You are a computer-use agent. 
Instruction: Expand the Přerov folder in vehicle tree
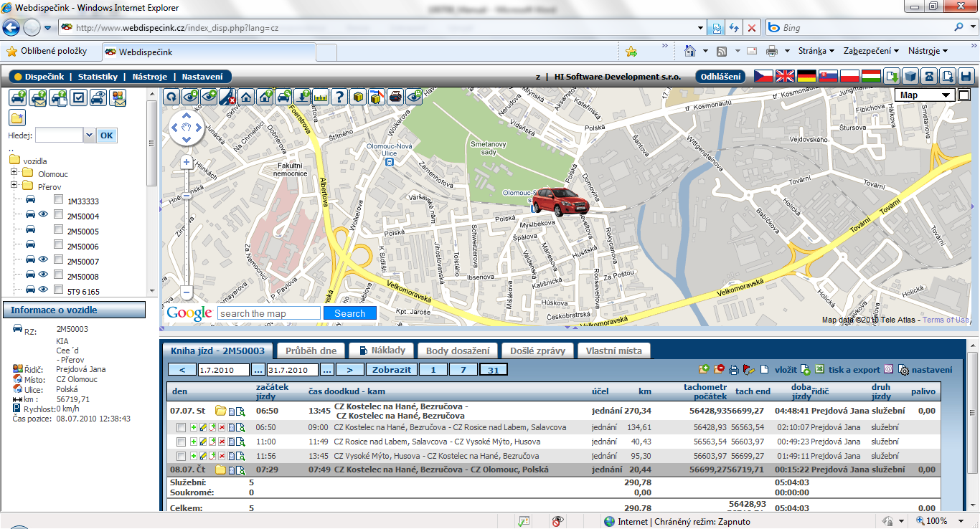(14, 186)
